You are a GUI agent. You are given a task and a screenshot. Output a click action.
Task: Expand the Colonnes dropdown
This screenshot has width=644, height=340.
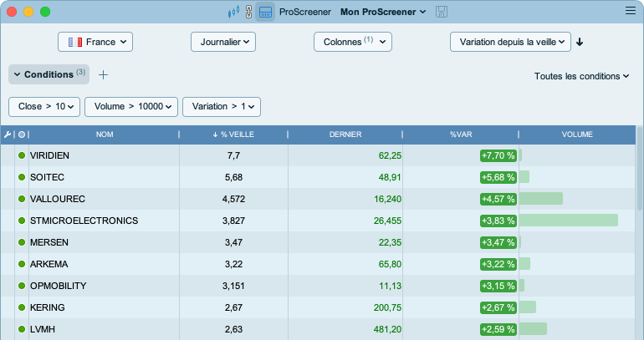pos(353,42)
